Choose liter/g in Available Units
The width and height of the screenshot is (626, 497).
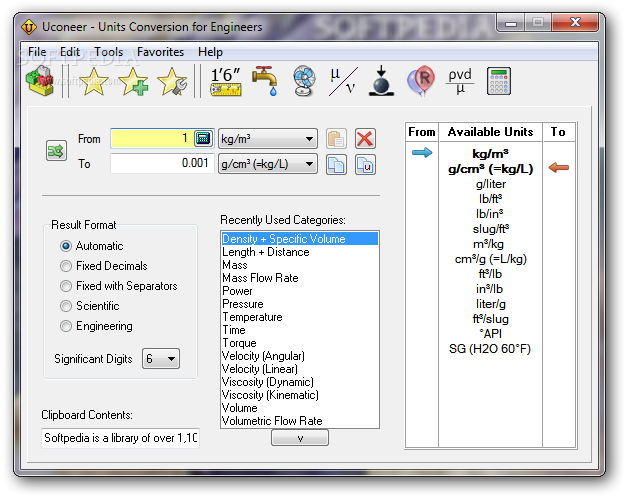pyautogui.click(x=491, y=304)
